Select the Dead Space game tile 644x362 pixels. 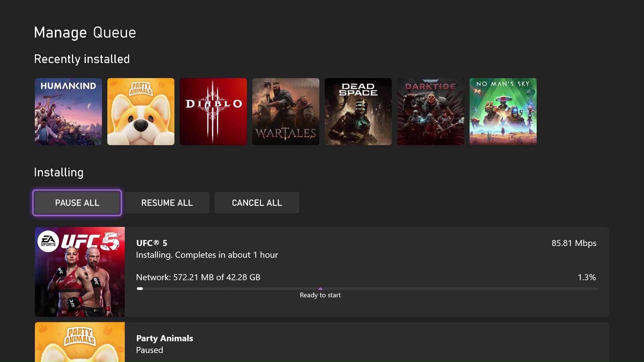point(358,112)
